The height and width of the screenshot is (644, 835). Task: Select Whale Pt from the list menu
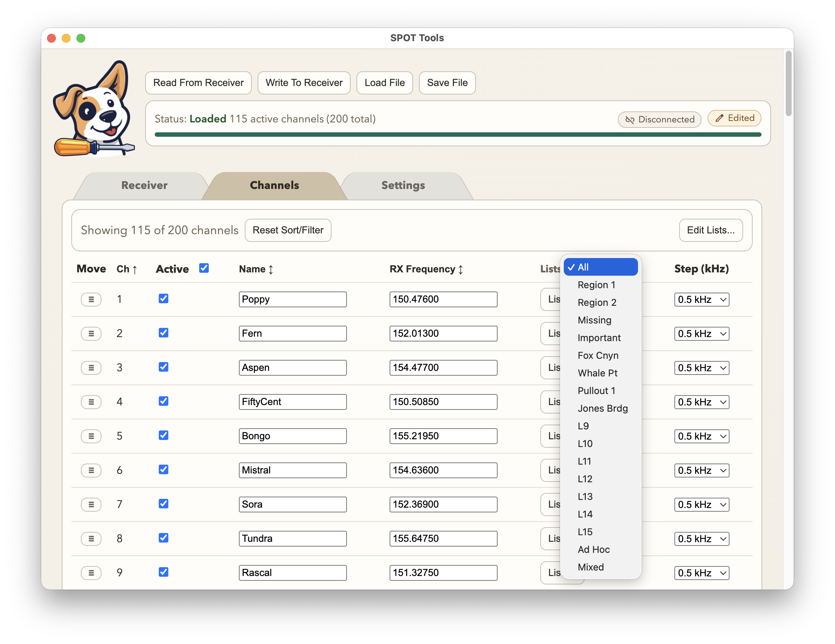(x=601, y=373)
